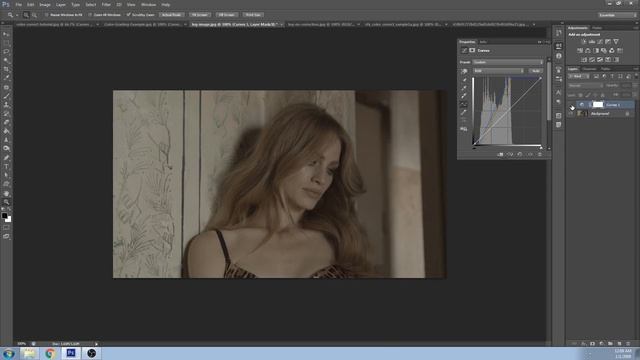The height and width of the screenshot is (360, 640).
Task: Switch to the Info tab
Action: click(483, 42)
